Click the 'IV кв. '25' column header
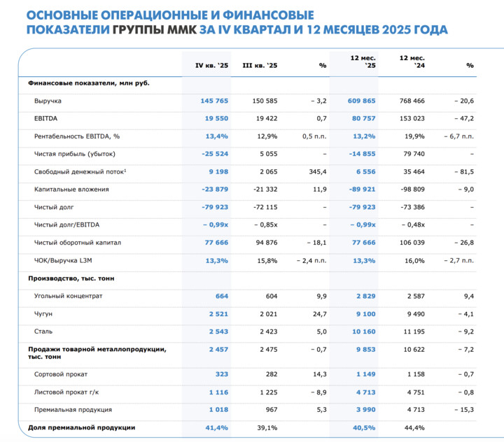The height and width of the screenshot is (442, 504). click(x=211, y=65)
